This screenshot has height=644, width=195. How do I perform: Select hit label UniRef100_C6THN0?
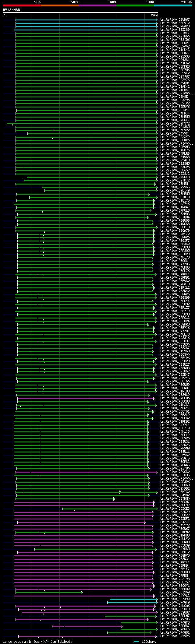click(x=175, y=498)
